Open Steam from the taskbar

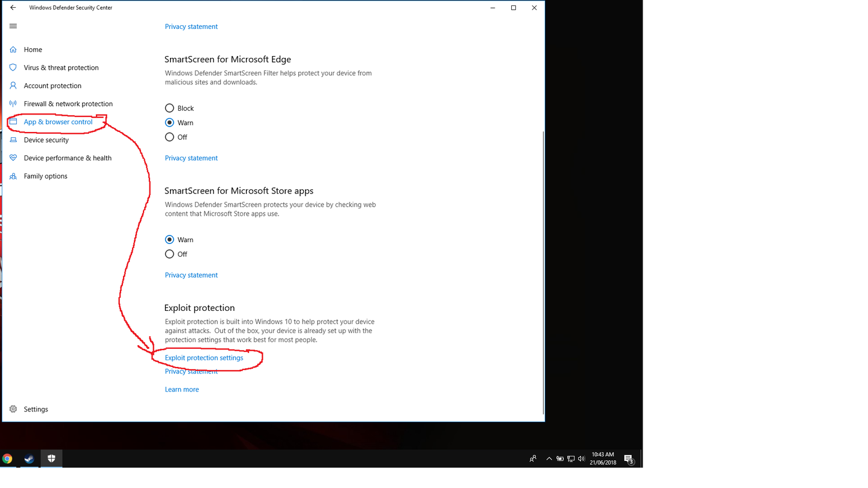(x=29, y=458)
